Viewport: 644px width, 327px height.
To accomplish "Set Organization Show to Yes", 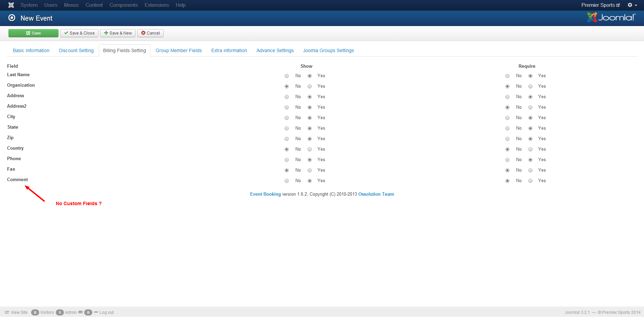I will pyautogui.click(x=310, y=86).
